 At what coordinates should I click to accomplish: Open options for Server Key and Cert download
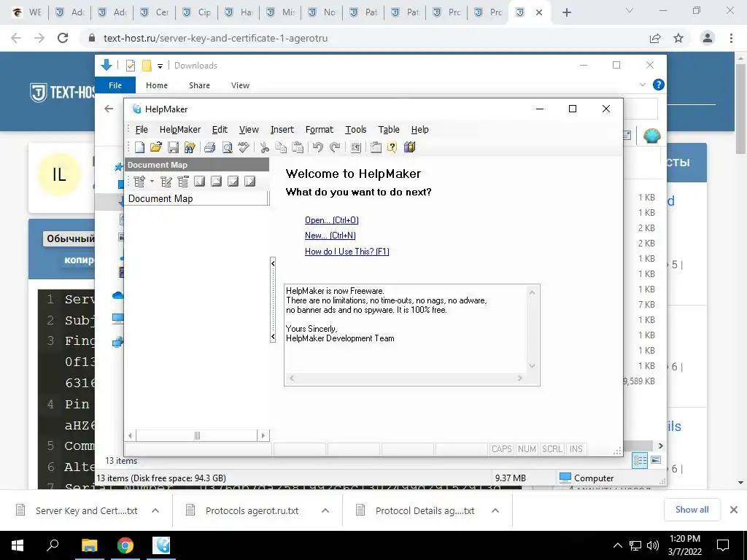pyautogui.click(x=155, y=510)
